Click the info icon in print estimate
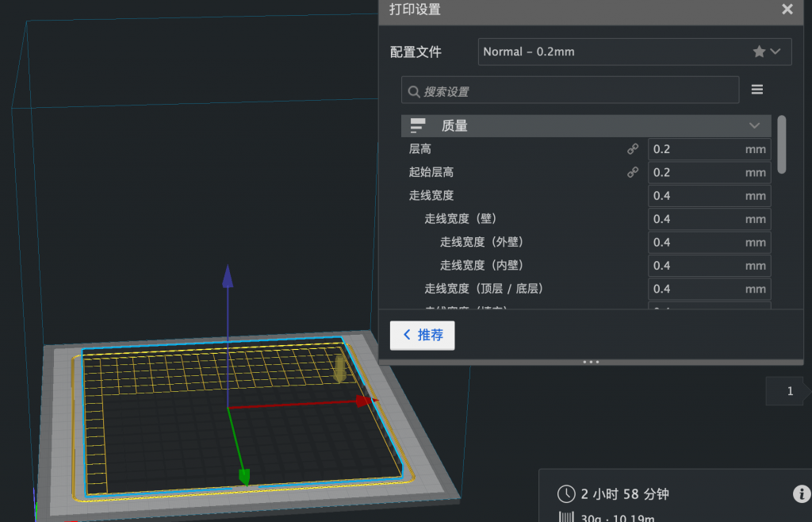This screenshot has width=812, height=522. coord(802,494)
